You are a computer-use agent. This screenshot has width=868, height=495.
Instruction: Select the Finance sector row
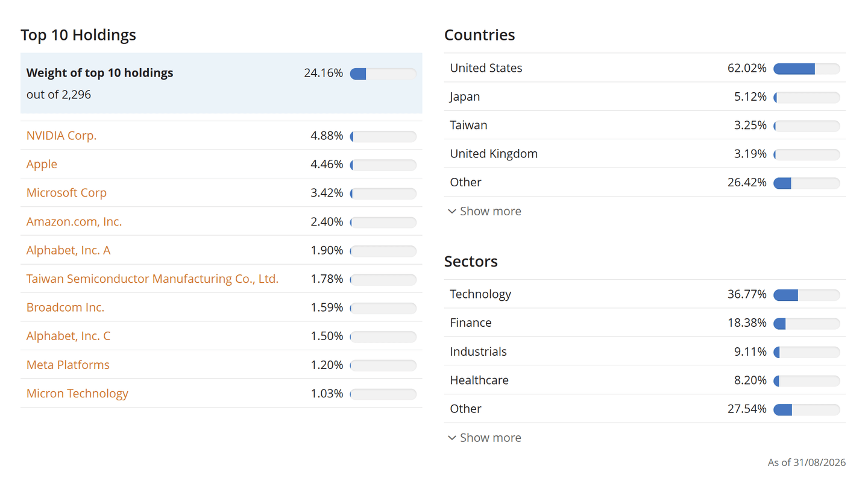645,323
